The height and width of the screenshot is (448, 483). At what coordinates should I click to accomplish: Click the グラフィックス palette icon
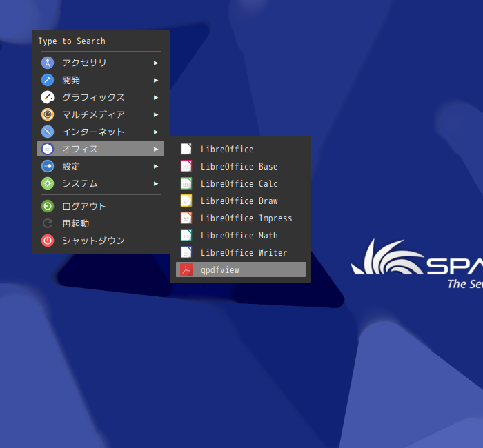[x=48, y=97]
